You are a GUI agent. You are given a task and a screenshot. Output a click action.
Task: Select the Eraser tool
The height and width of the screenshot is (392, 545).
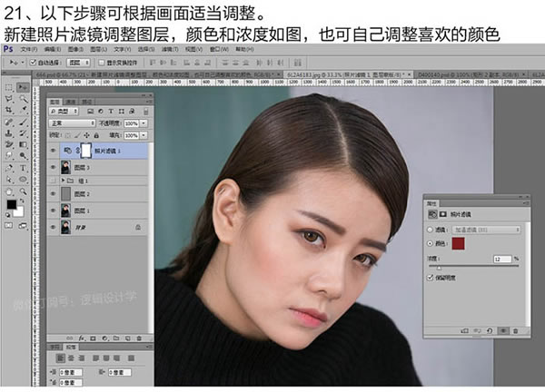tap(9, 144)
